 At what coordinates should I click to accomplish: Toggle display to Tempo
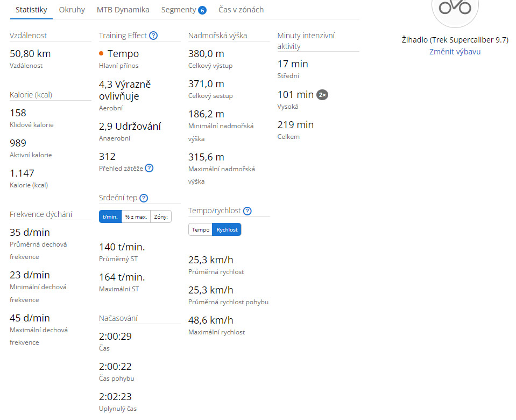point(200,229)
